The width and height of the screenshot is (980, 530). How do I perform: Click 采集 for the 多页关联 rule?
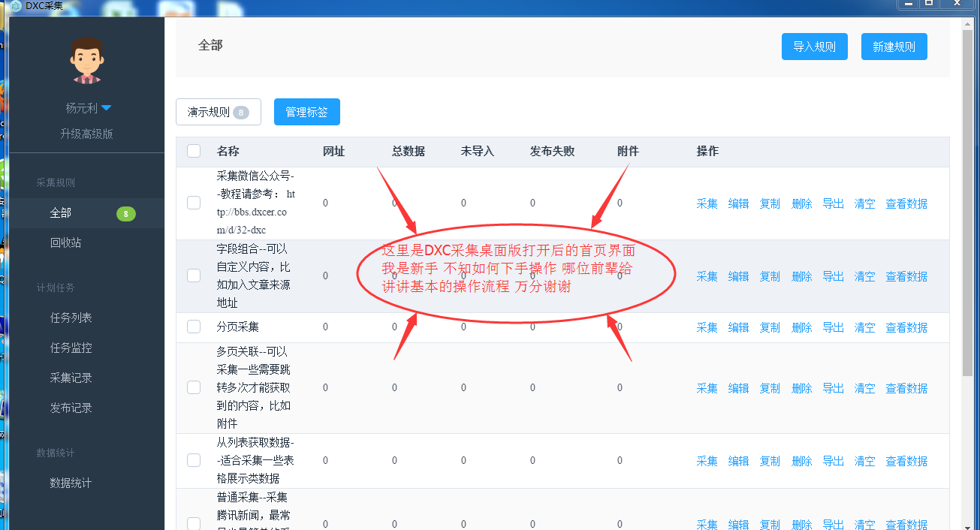[707, 388]
